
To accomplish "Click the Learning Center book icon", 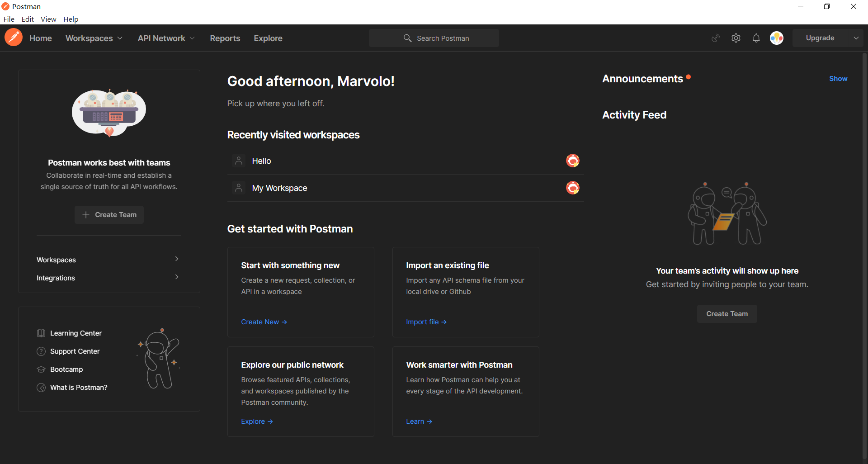I will pyautogui.click(x=41, y=333).
